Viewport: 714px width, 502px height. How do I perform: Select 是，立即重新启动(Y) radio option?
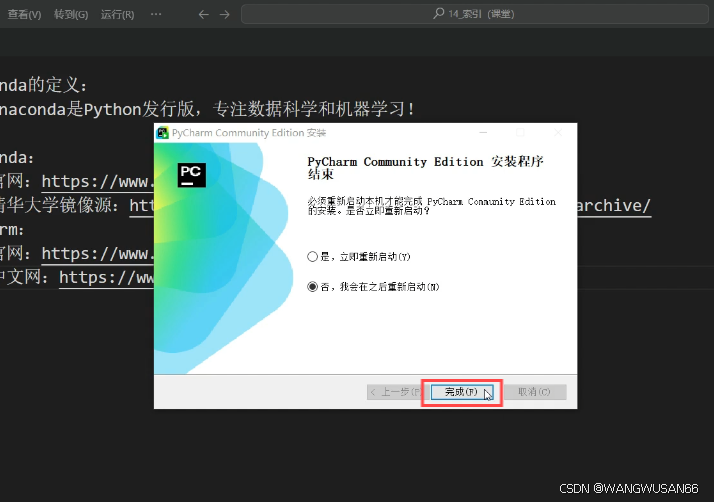[359, 256]
